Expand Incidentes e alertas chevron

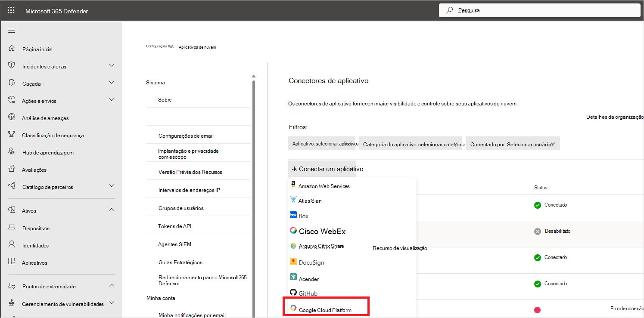tap(112, 65)
